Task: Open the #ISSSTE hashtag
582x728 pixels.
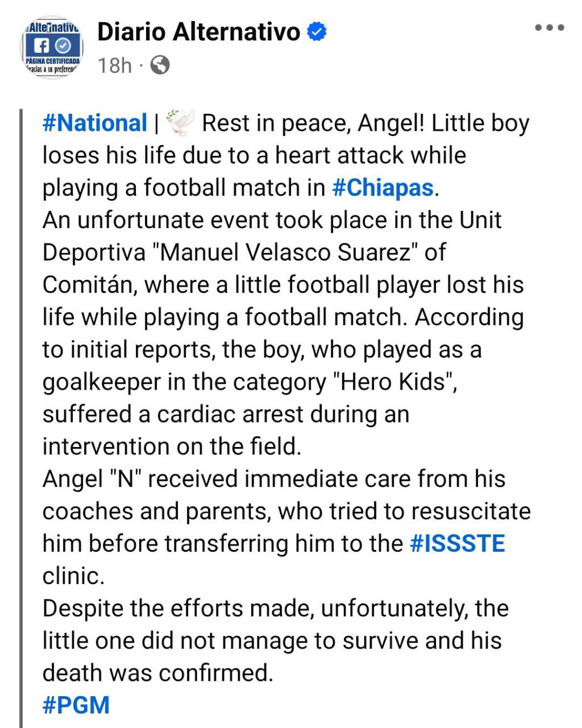Action: pyautogui.click(x=457, y=543)
